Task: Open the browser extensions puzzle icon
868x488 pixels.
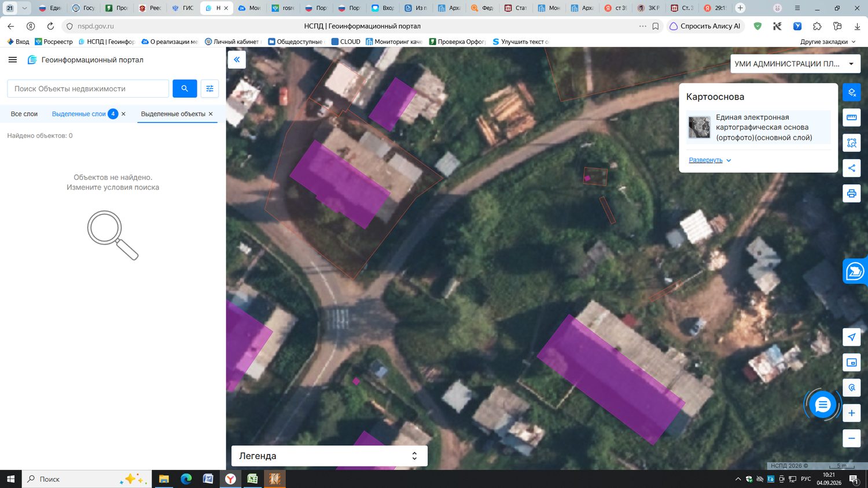Action: [817, 26]
